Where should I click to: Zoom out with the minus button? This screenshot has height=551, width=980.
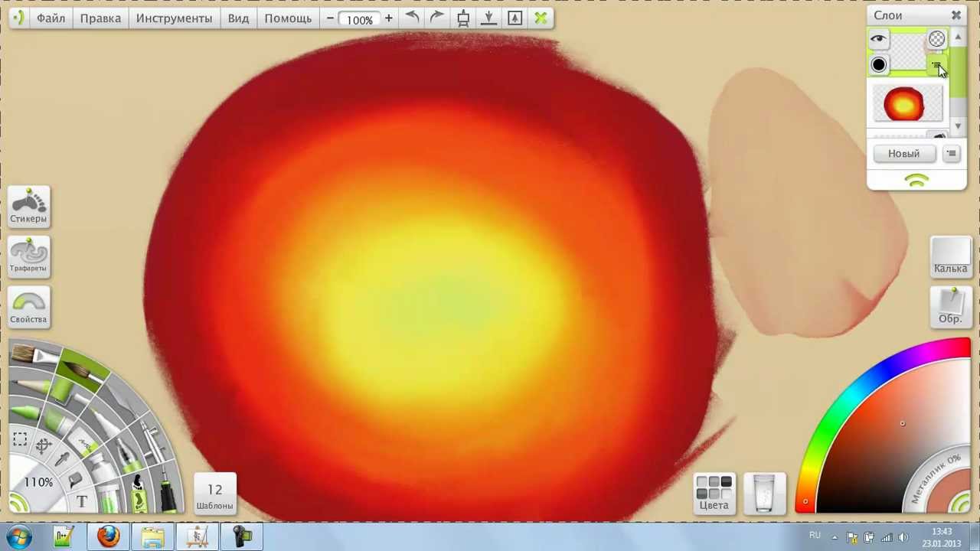[x=330, y=18]
